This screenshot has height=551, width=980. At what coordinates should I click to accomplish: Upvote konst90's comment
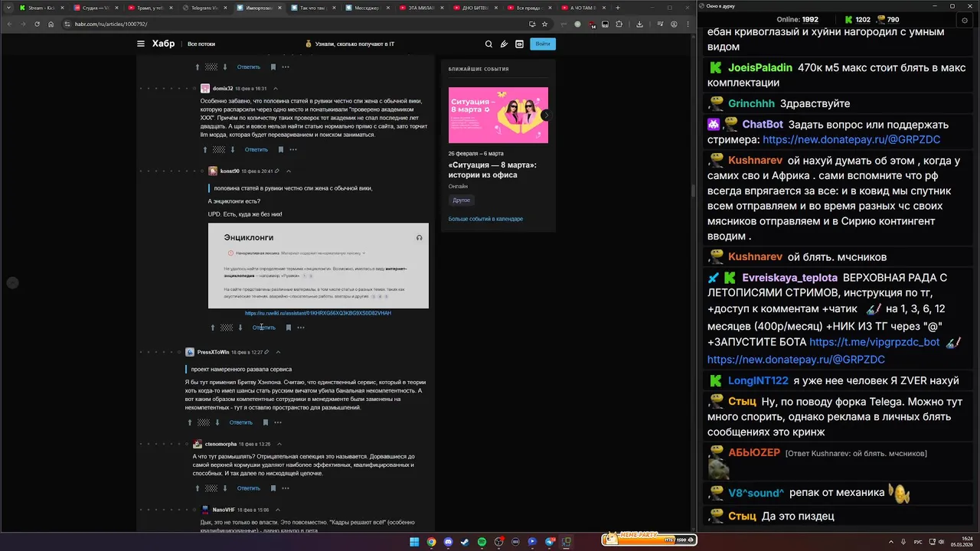(213, 328)
